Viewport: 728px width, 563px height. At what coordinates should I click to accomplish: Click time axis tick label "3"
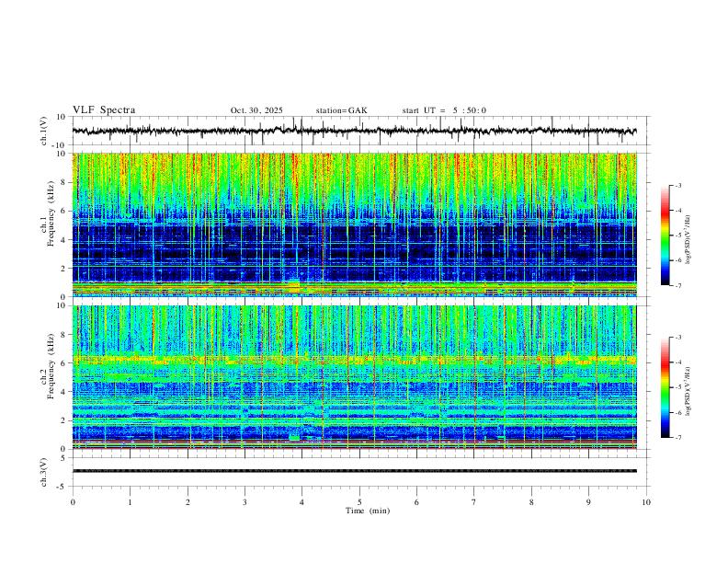pyautogui.click(x=245, y=502)
